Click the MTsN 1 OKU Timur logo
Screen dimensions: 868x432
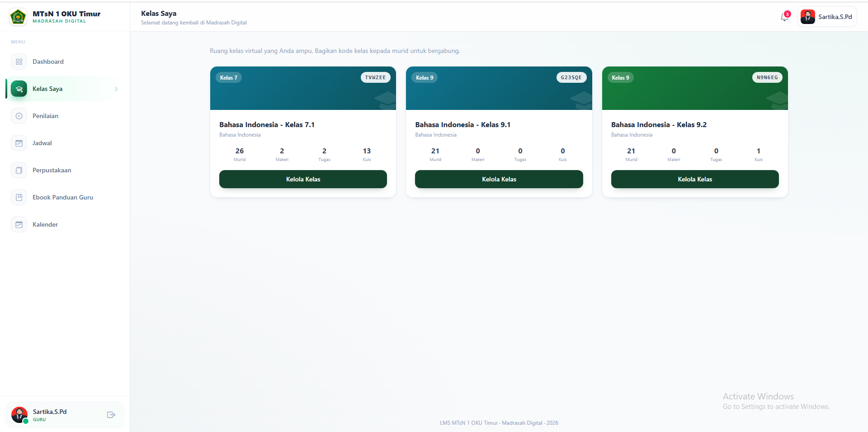pyautogui.click(x=18, y=17)
